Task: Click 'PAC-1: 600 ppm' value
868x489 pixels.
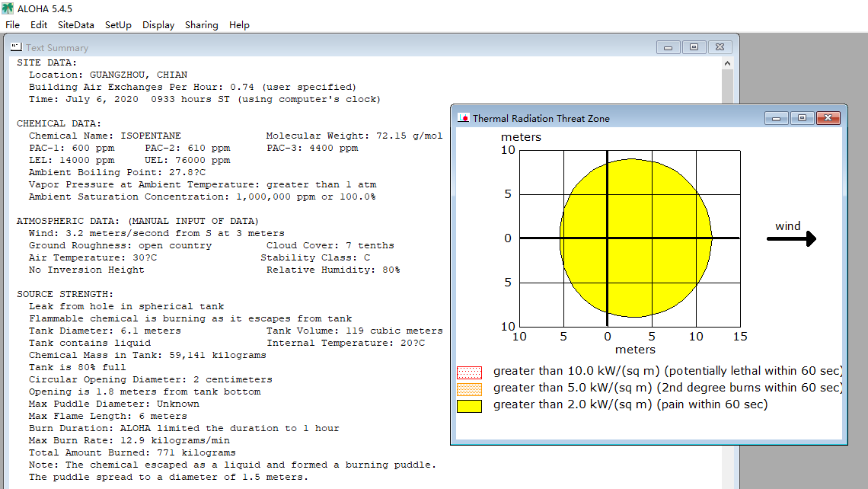Action: [x=72, y=148]
